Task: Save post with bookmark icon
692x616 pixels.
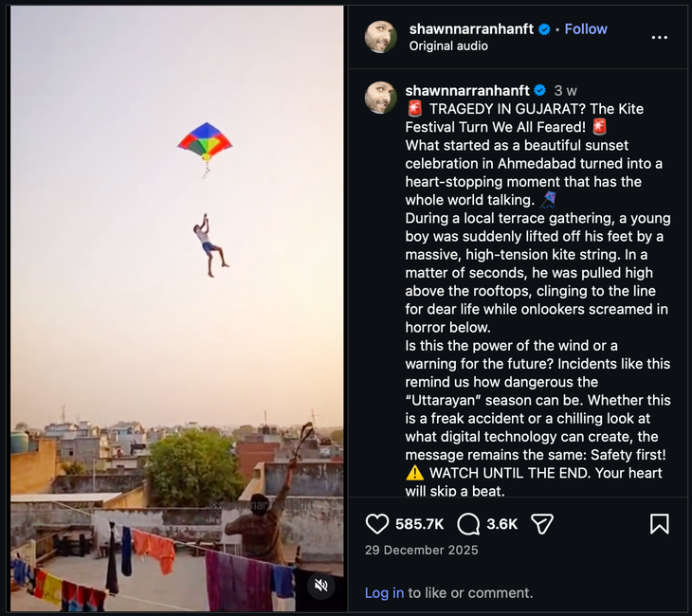Action: tap(660, 524)
